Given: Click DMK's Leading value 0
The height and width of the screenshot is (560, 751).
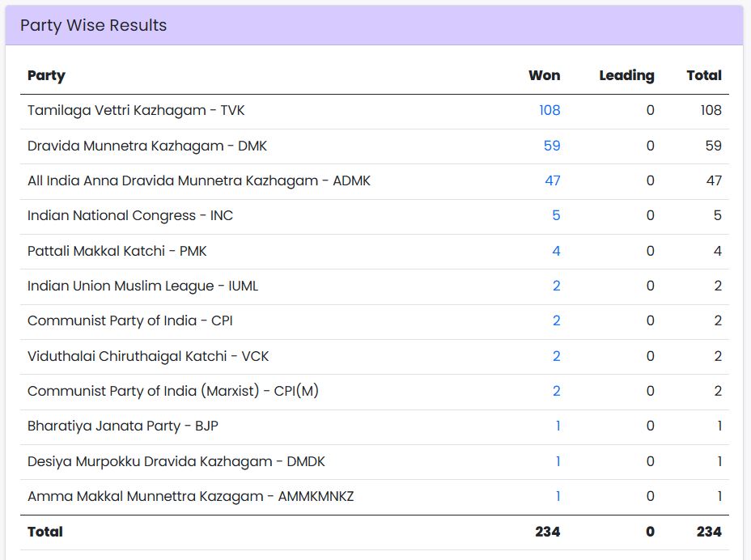Looking at the screenshot, I should (x=650, y=146).
